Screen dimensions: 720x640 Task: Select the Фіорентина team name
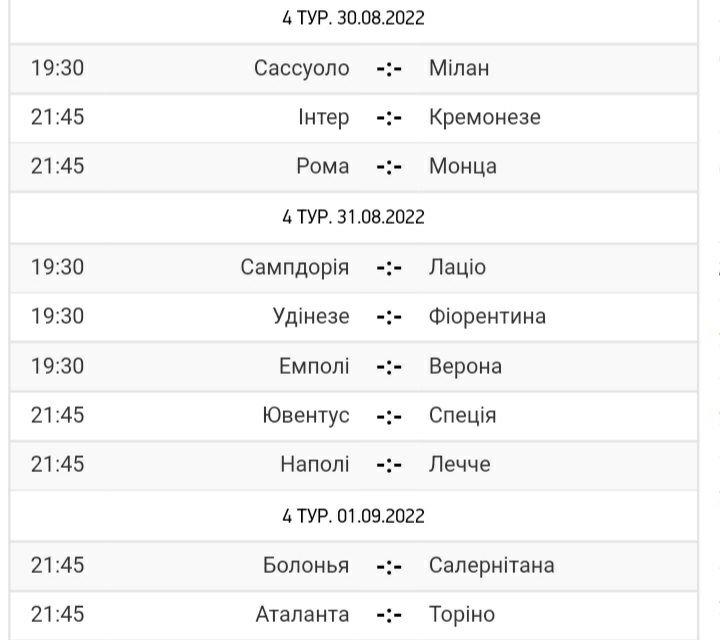tap(487, 316)
